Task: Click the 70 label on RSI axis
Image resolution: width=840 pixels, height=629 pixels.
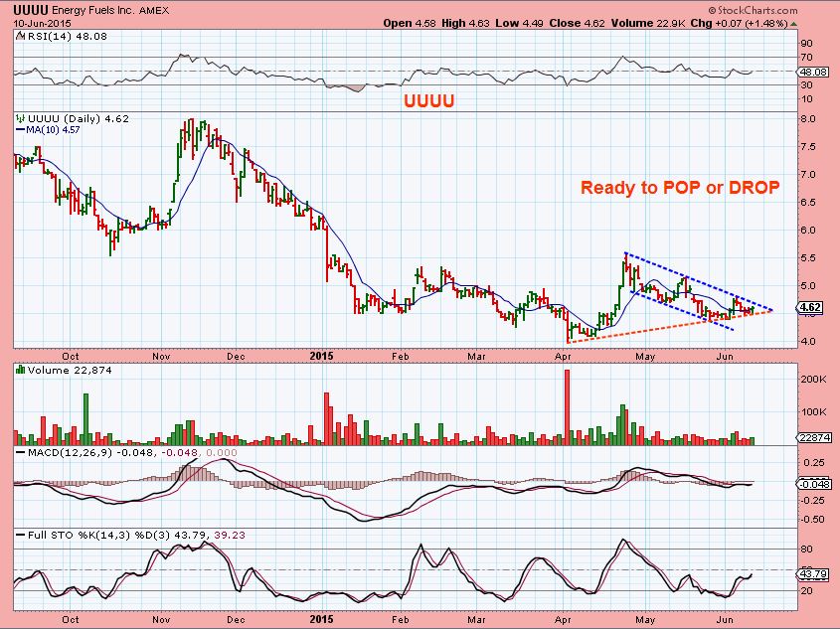Action: pos(807,58)
